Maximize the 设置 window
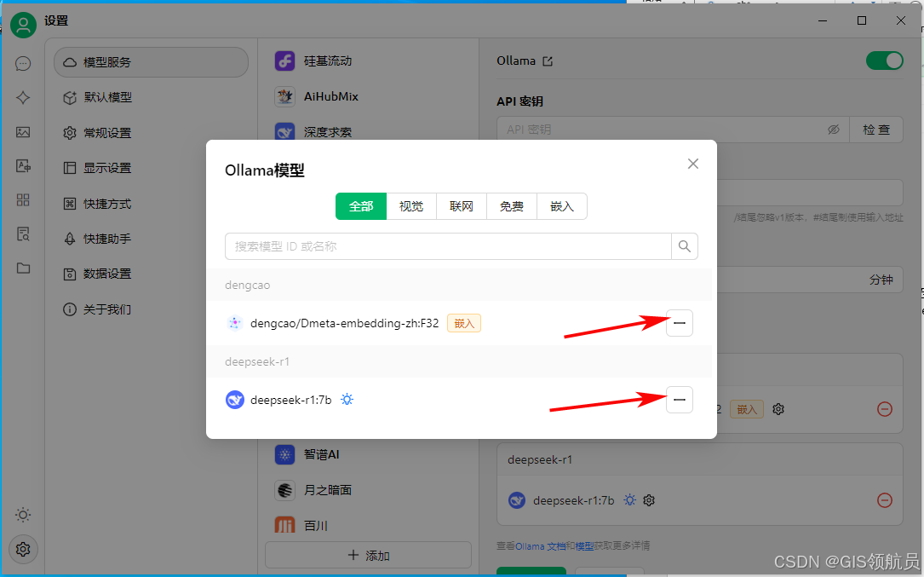924x577 pixels. pos(862,20)
